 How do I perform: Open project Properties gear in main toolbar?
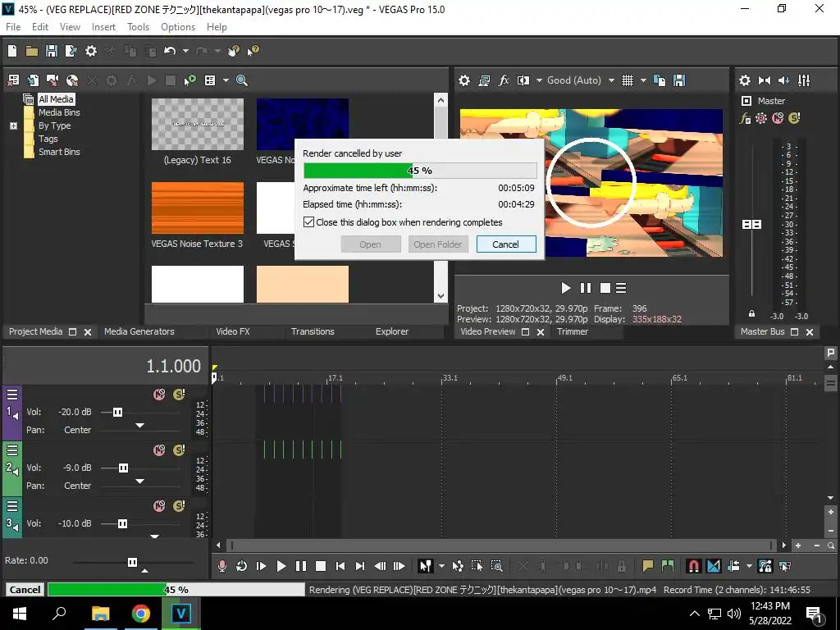[91, 51]
